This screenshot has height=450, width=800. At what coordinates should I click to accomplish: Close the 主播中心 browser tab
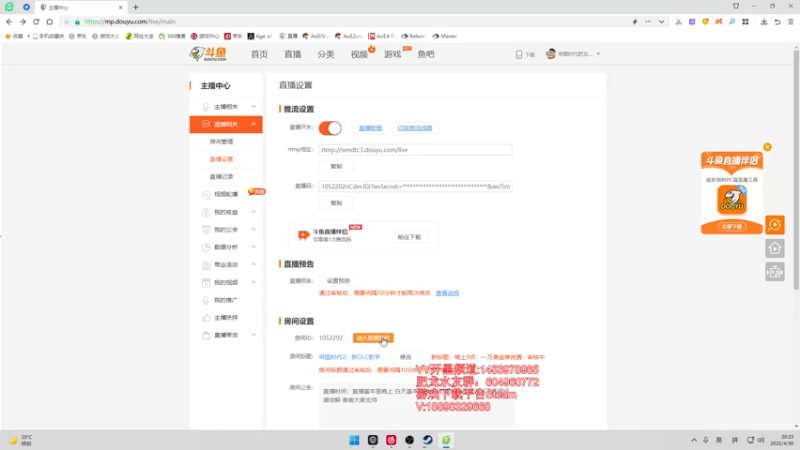point(120,7)
